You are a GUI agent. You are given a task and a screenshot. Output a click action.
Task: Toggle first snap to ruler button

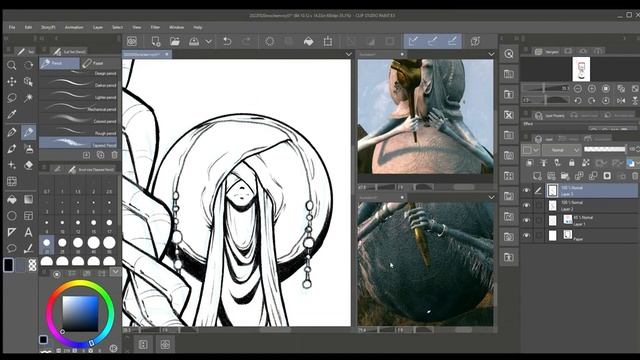click(x=413, y=41)
